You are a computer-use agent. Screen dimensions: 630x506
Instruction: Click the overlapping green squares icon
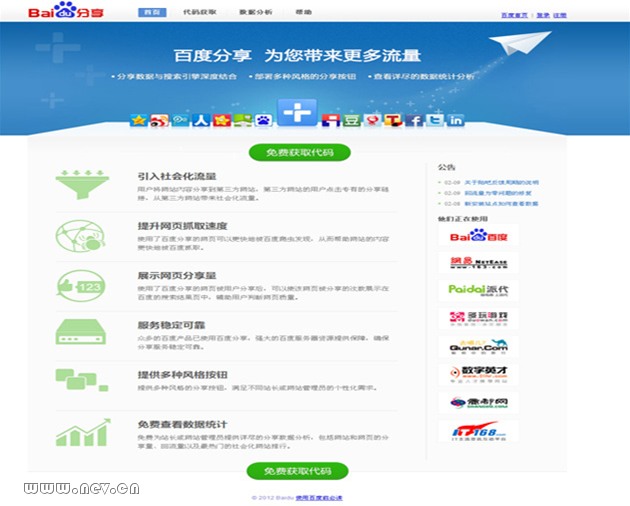click(82, 380)
